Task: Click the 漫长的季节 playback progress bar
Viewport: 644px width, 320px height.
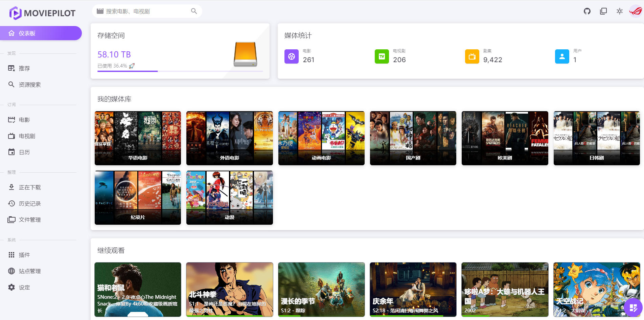Action: [321, 316]
